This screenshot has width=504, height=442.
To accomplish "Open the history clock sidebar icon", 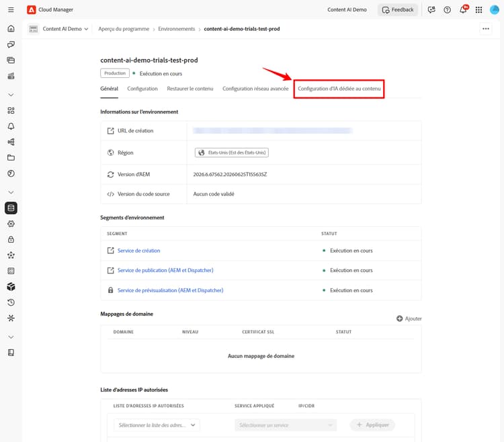I will [x=11, y=302].
